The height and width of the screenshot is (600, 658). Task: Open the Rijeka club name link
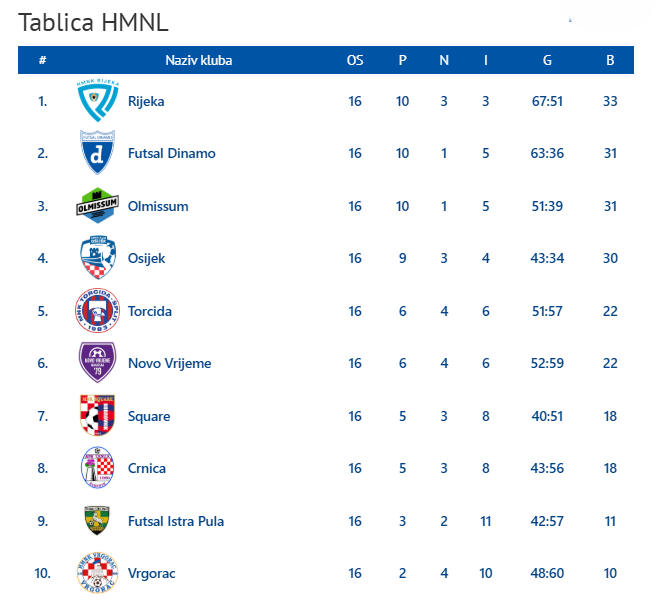[146, 101]
